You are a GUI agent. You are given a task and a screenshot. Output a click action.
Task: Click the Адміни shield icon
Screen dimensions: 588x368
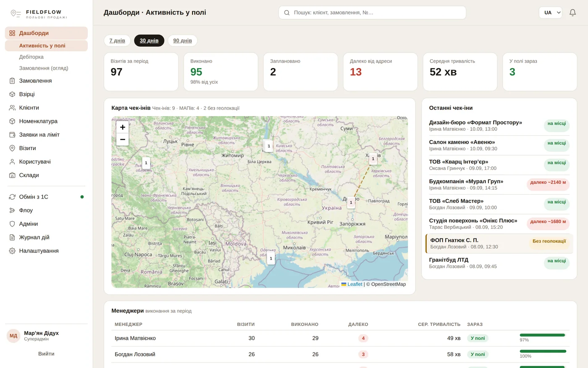12,224
